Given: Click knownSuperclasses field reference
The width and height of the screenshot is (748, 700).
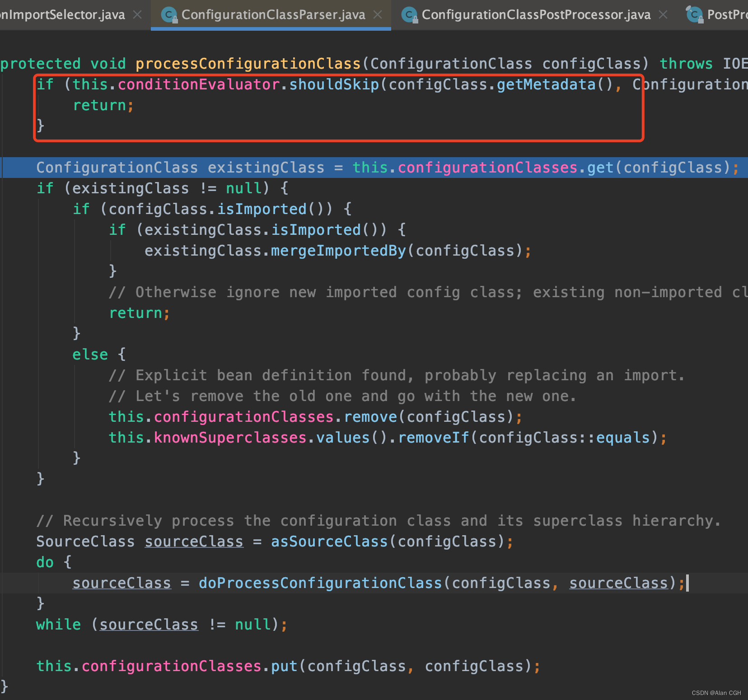Looking at the screenshot, I should 230,438.
